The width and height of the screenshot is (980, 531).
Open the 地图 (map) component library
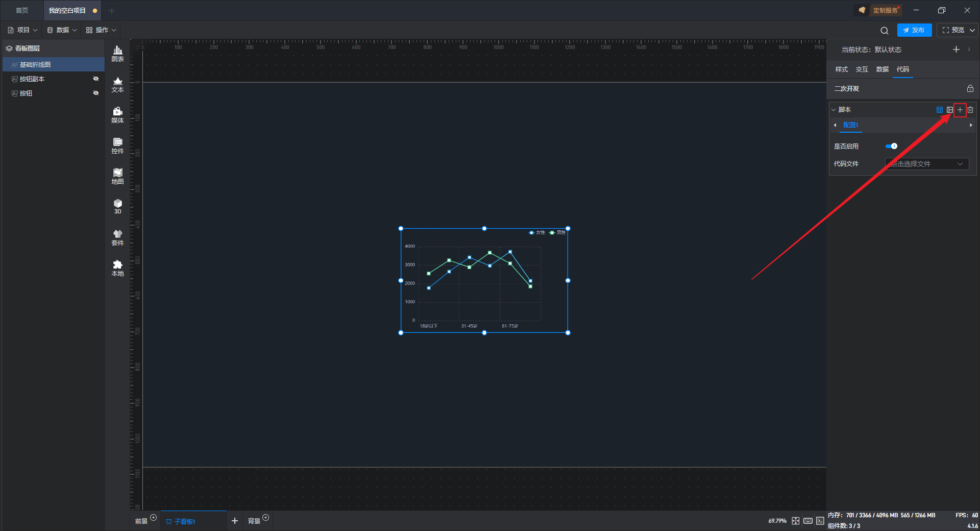(117, 176)
